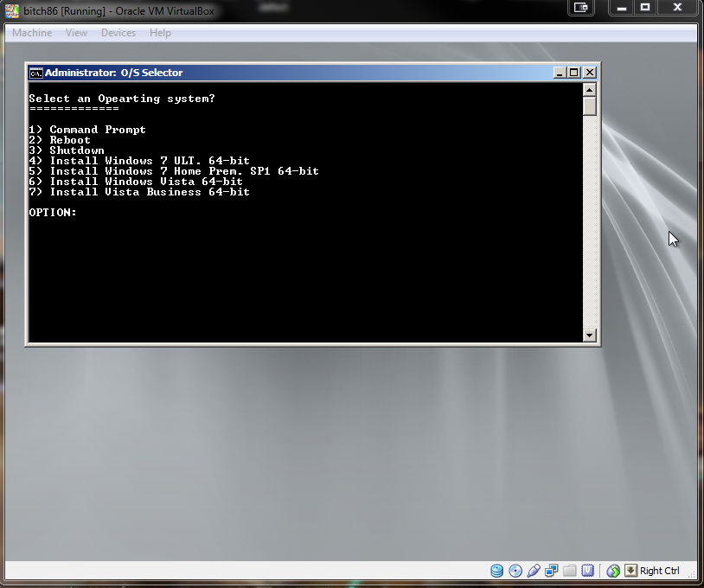Click the 'Administrator: O/S Selector' title text

113,73
